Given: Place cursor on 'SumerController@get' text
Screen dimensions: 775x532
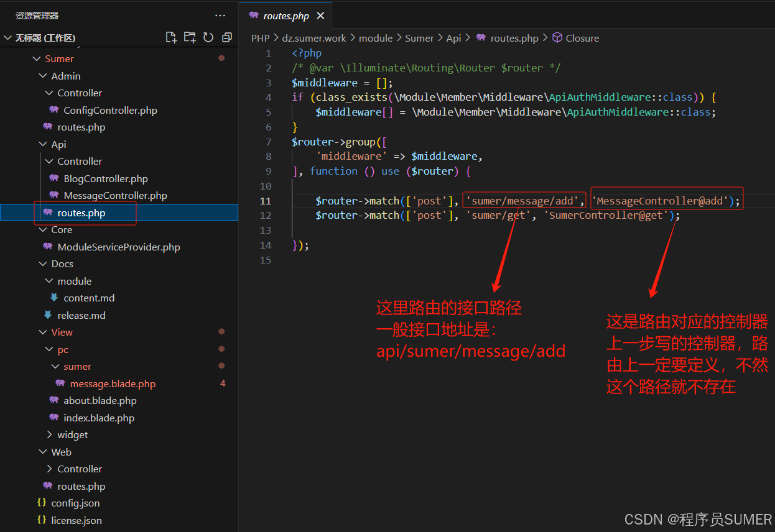Looking at the screenshot, I should coord(608,215).
